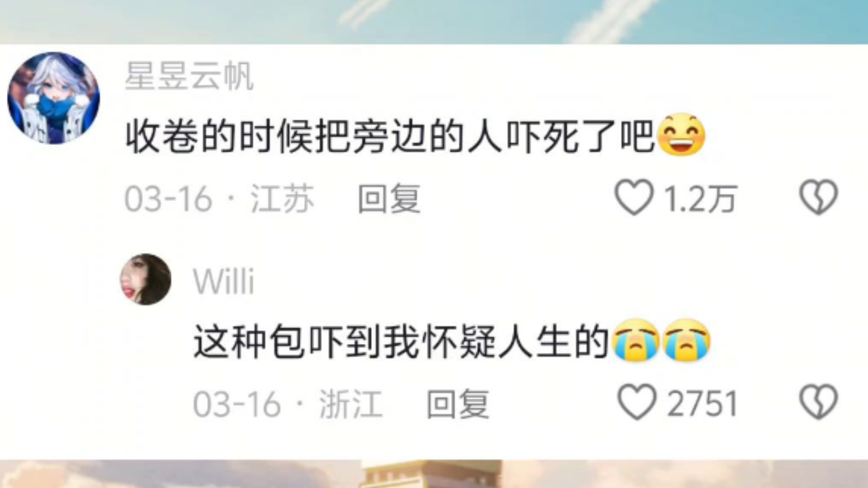The height and width of the screenshot is (488, 868).
Task: Click the 03-16 · 浙江 timestamp
Action: pos(288,404)
